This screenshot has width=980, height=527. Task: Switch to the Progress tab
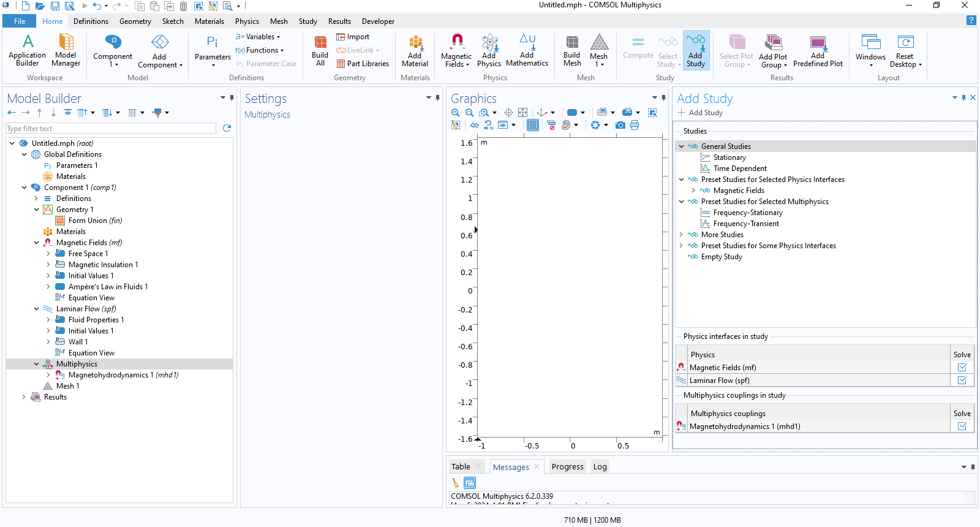(567, 467)
